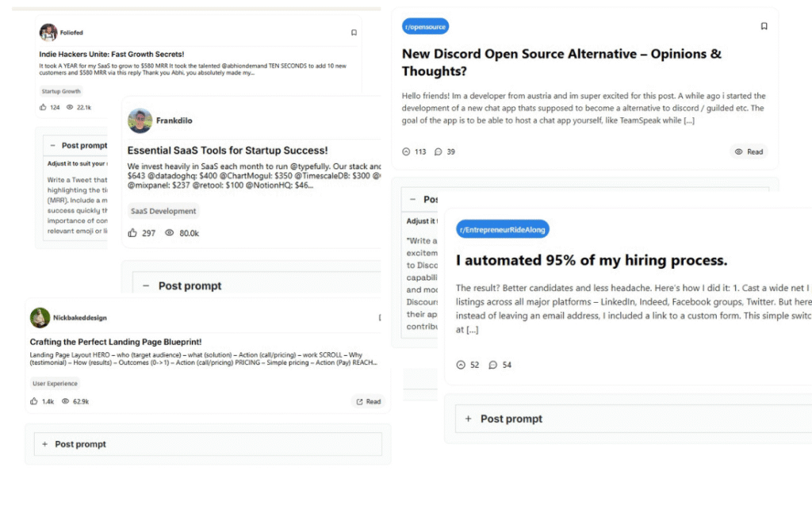Expand Post prompt under the hiring process post
The width and height of the screenshot is (812, 517).
click(x=468, y=419)
